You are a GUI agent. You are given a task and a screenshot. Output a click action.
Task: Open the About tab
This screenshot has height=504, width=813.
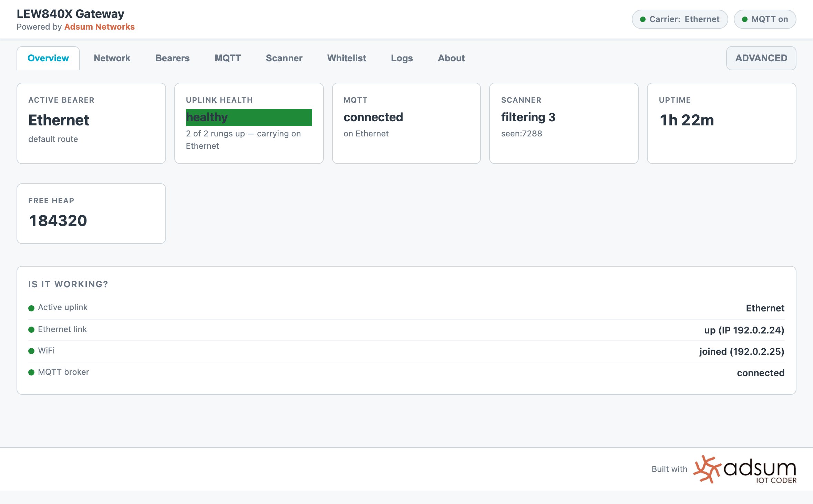click(451, 58)
